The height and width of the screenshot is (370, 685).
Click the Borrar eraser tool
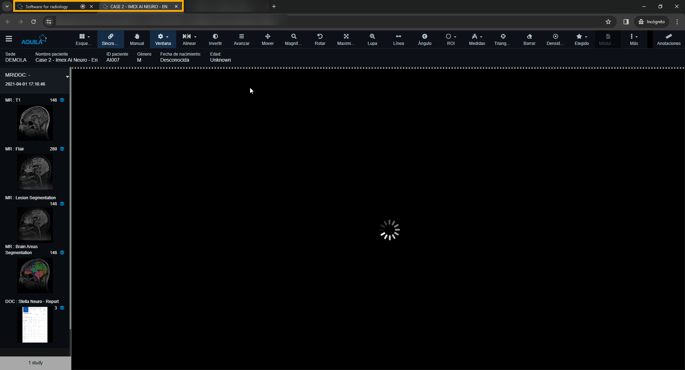[529, 39]
